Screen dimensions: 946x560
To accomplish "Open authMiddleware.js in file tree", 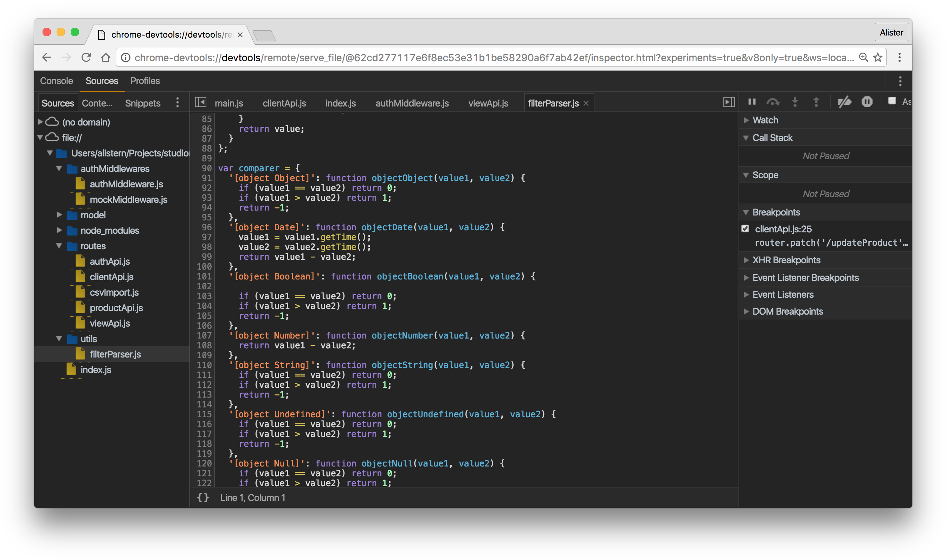I will [x=126, y=184].
